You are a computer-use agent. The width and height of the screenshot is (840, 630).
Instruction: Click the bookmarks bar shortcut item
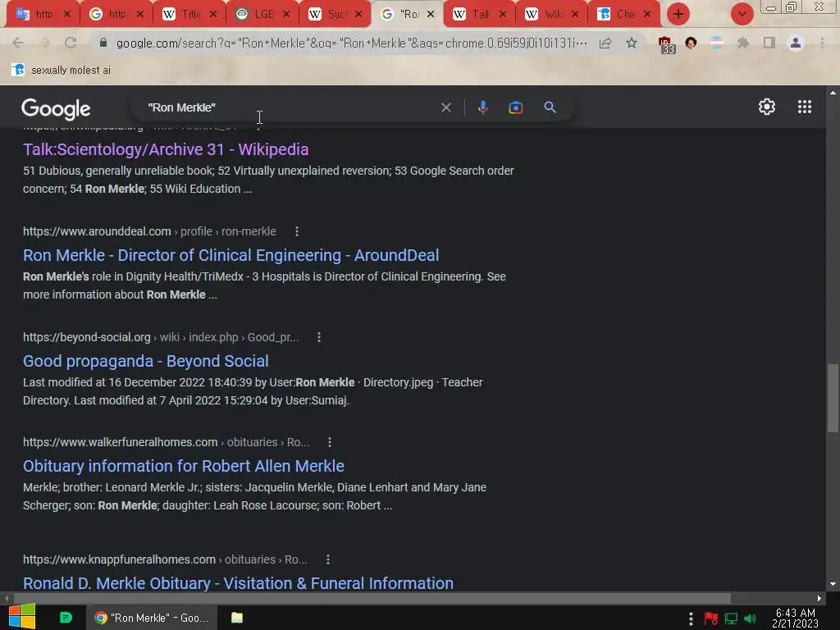point(61,71)
